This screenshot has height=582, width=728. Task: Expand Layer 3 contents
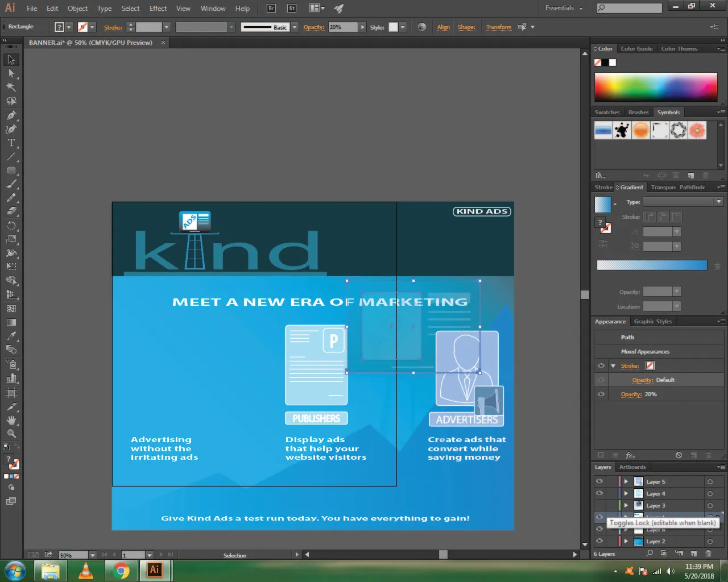point(626,505)
